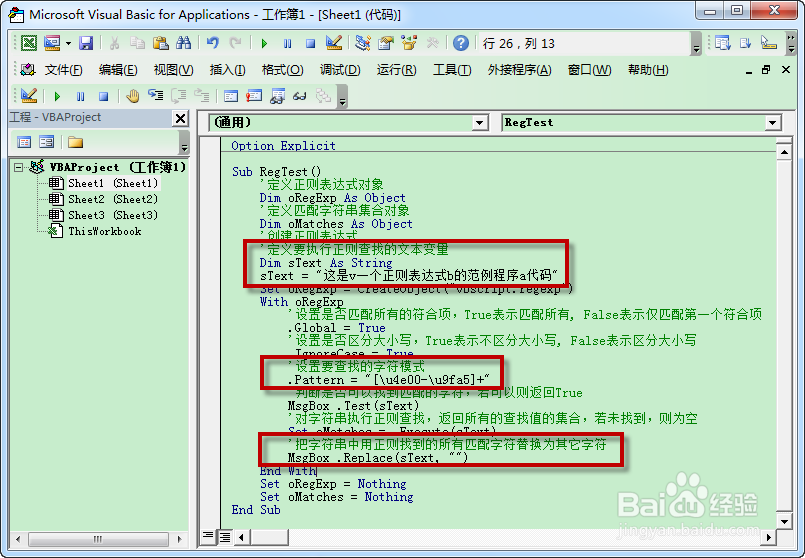Reset execution from the standard toolbar
Screen dimensions: 805x558
click(x=310, y=44)
